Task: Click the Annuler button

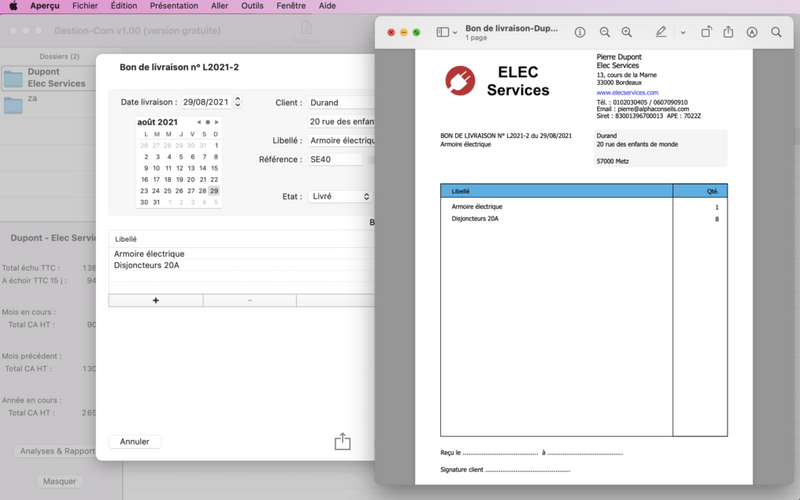Action: point(135,442)
